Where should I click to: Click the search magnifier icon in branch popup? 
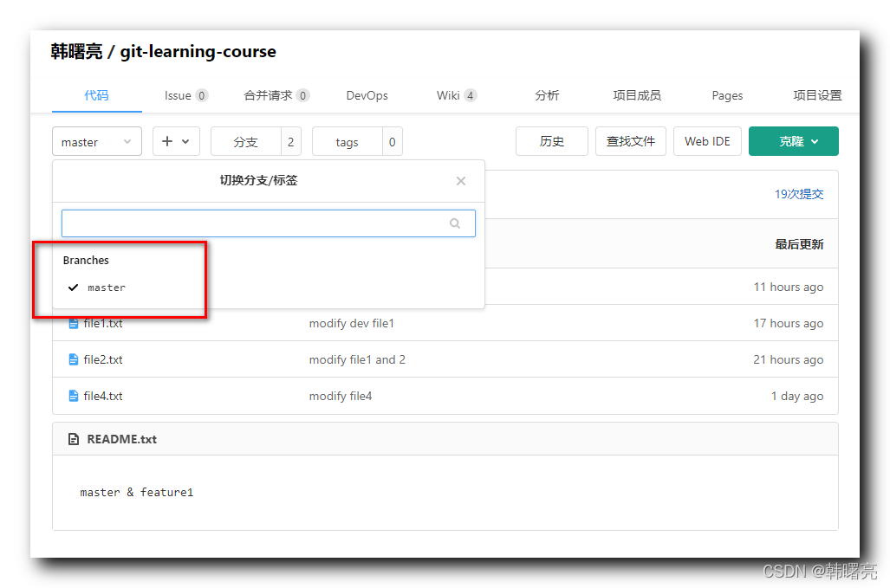(x=455, y=223)
